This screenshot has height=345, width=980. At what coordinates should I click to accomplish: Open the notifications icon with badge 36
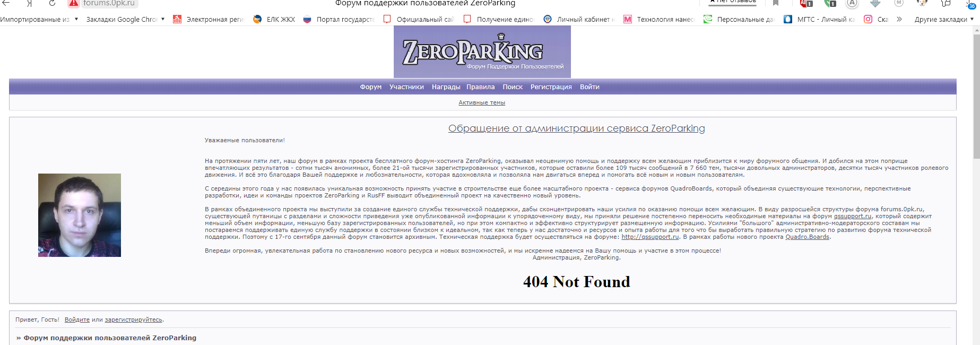point(970,4)
